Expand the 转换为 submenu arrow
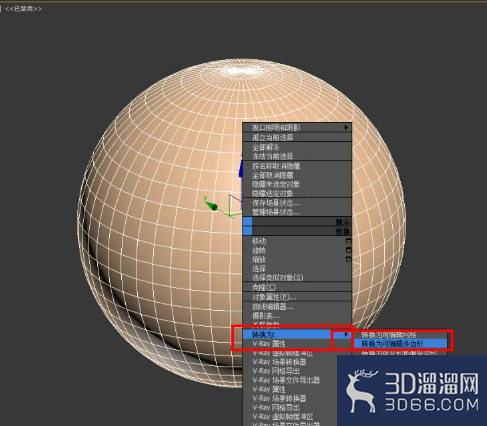487x426 pixels. (346, 334)
